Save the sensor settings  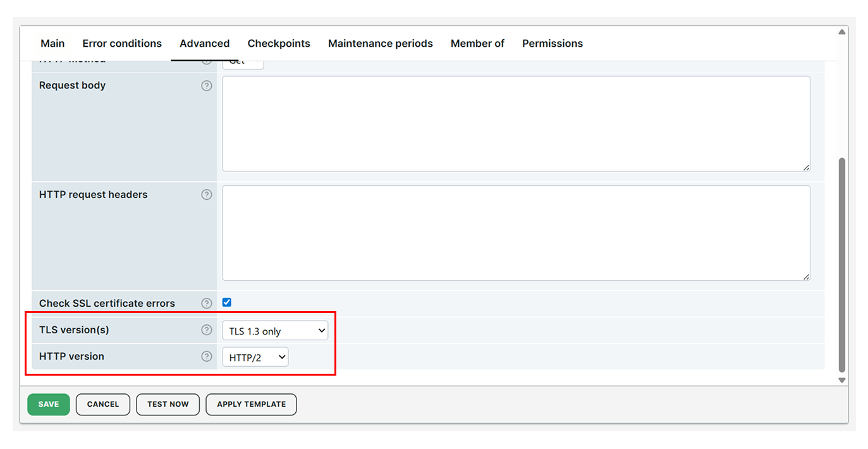48,404
